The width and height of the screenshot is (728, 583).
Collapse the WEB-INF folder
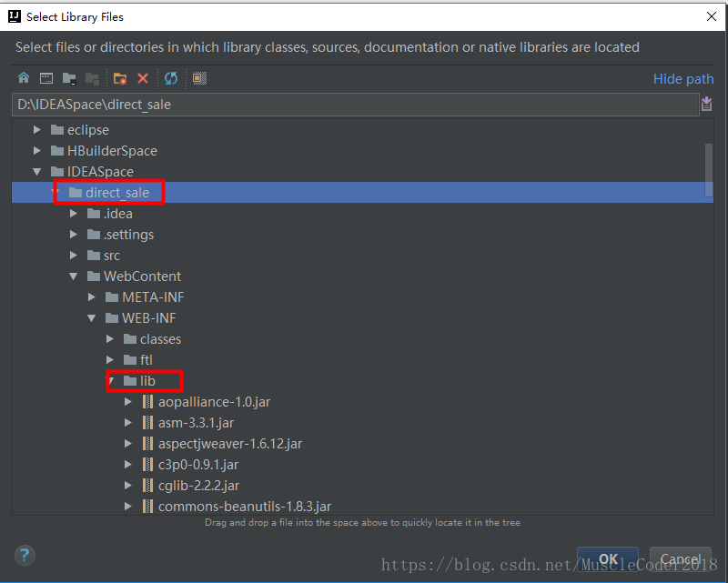click(x=92, y=318)
